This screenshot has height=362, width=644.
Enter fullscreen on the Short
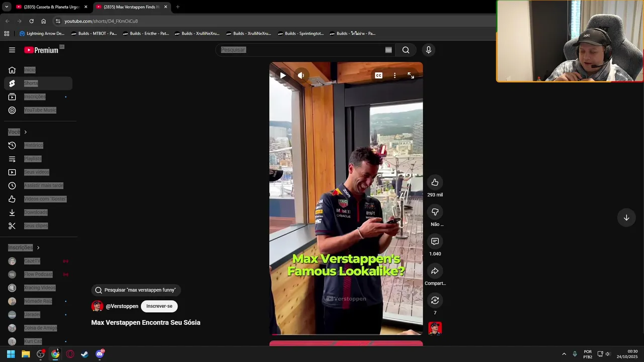pos(411,75)
